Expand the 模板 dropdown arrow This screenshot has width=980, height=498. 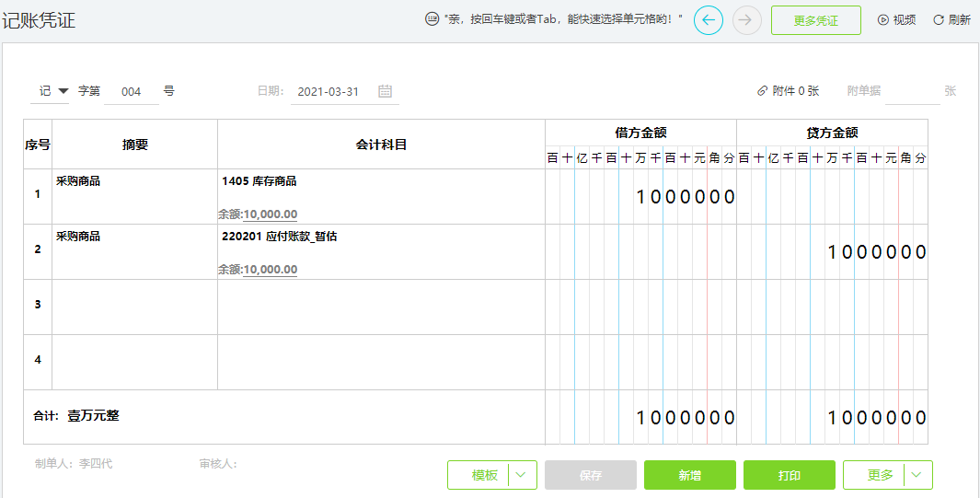point(523,475)
